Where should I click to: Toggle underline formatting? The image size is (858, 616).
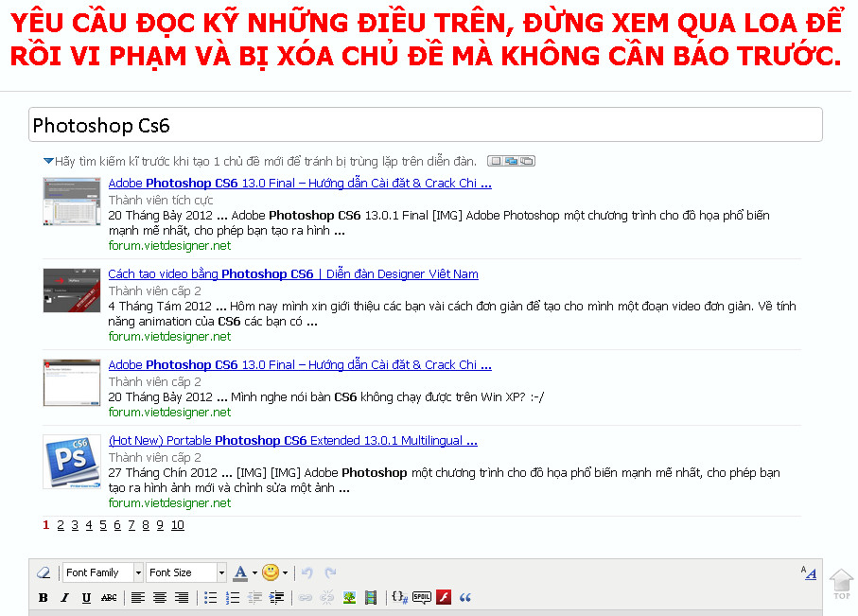[86, 597]
